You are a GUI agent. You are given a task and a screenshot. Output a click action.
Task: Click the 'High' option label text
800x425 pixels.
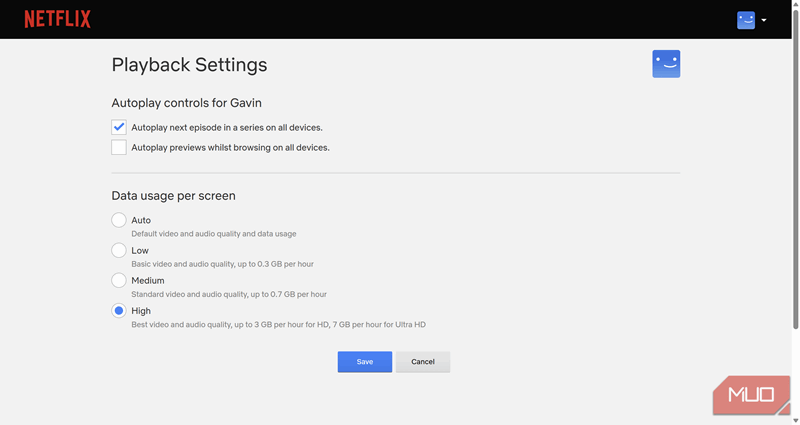point(141,311)
